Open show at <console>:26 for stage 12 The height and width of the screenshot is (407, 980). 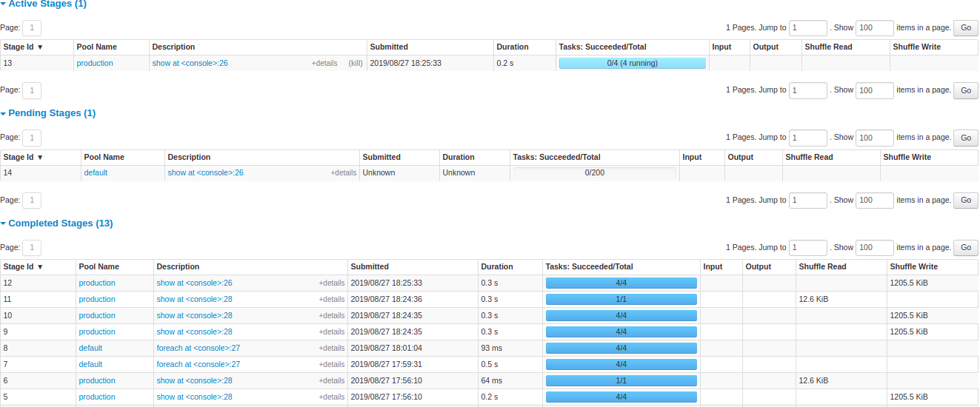pyautogui.click(x=194, y=283)
